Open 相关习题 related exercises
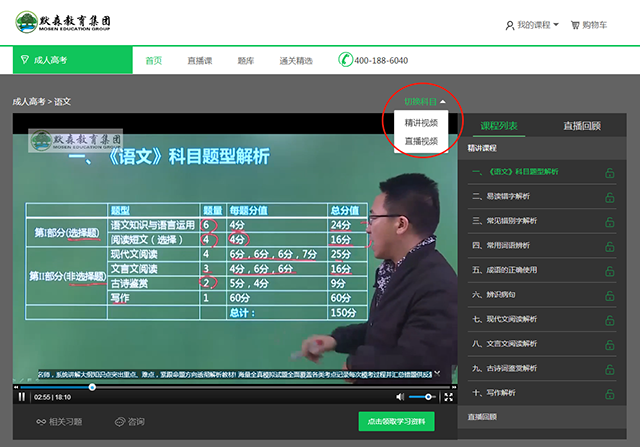The height and width of the screenshot is (447, 640). click(x=60, y=422)
